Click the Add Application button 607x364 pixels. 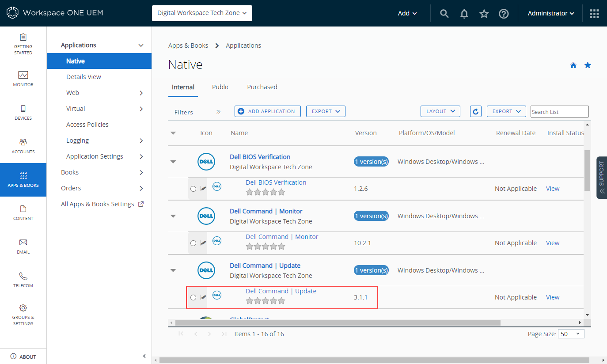click(x=267, y=111)
